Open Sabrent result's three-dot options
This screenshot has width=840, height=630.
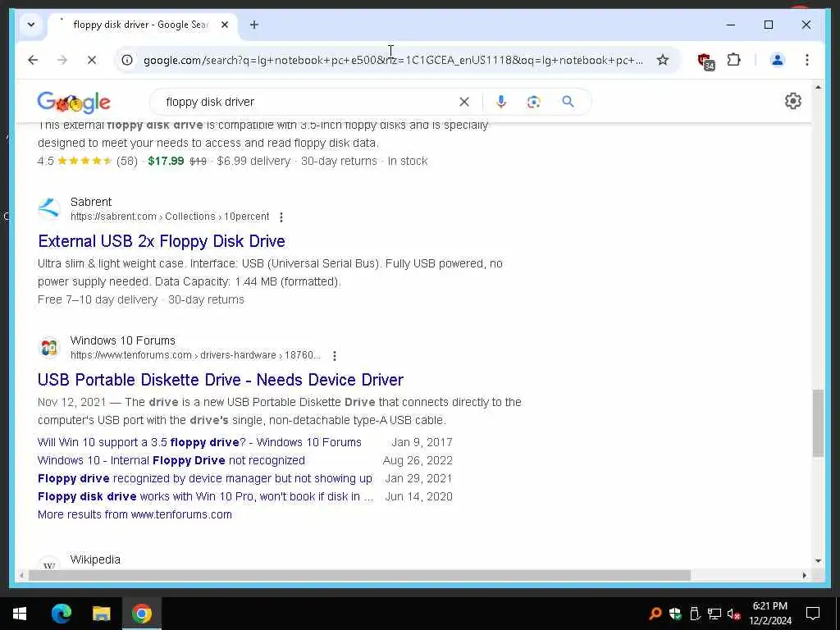click(x=281, y=217)
